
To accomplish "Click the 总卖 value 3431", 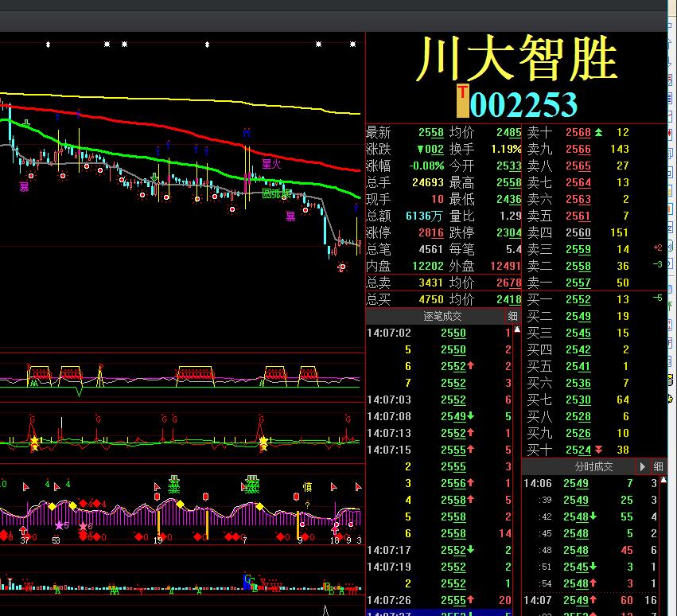I will pyautogui.click(x=431, y=283).
